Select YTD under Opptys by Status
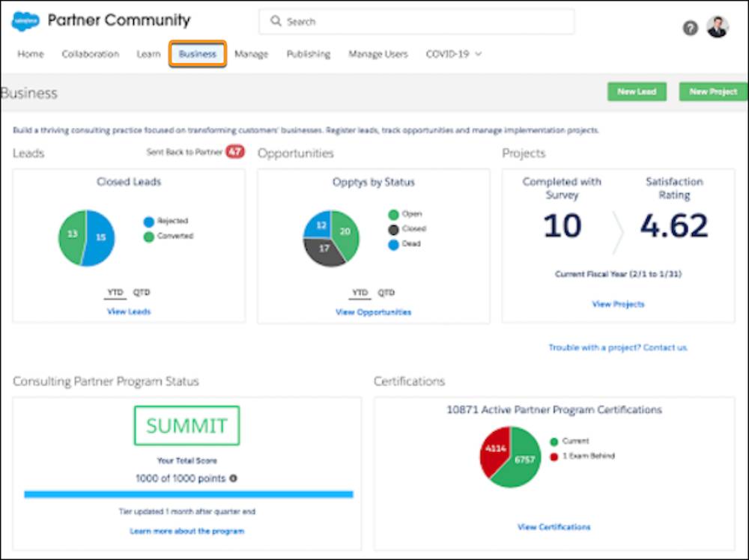 360,293
